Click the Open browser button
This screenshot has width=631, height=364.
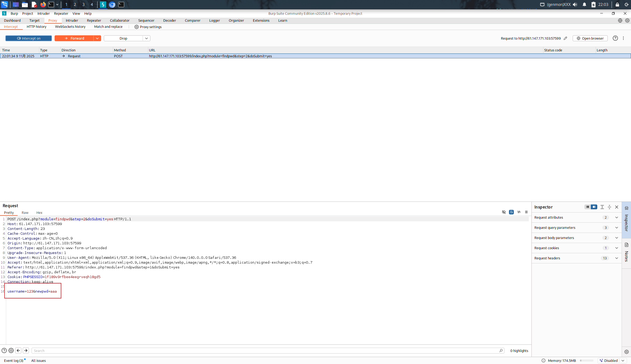[x=590, y=38]
